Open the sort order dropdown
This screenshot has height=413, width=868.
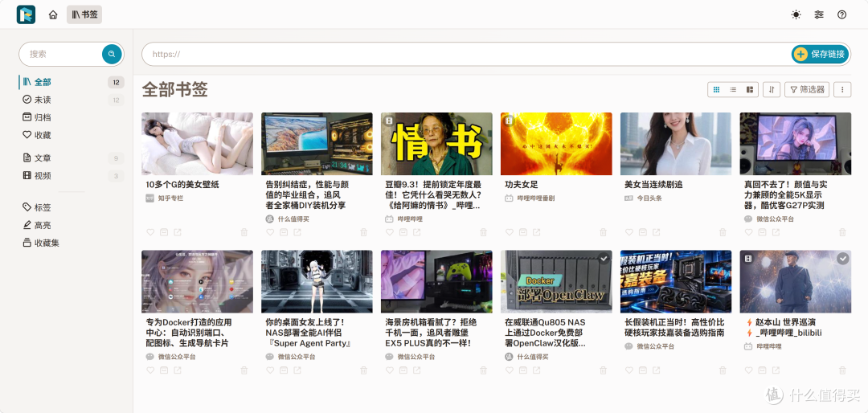coord(771,89)
